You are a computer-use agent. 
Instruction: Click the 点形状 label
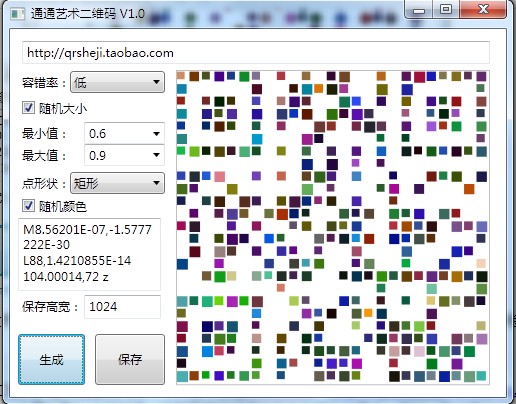point(44,183)
